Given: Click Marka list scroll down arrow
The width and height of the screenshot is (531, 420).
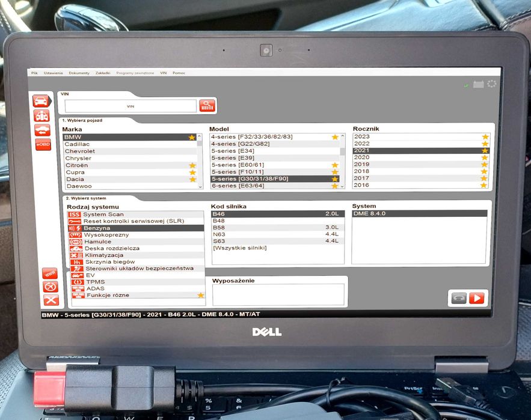Looking at the screenshot, I should tap(200, 186).
